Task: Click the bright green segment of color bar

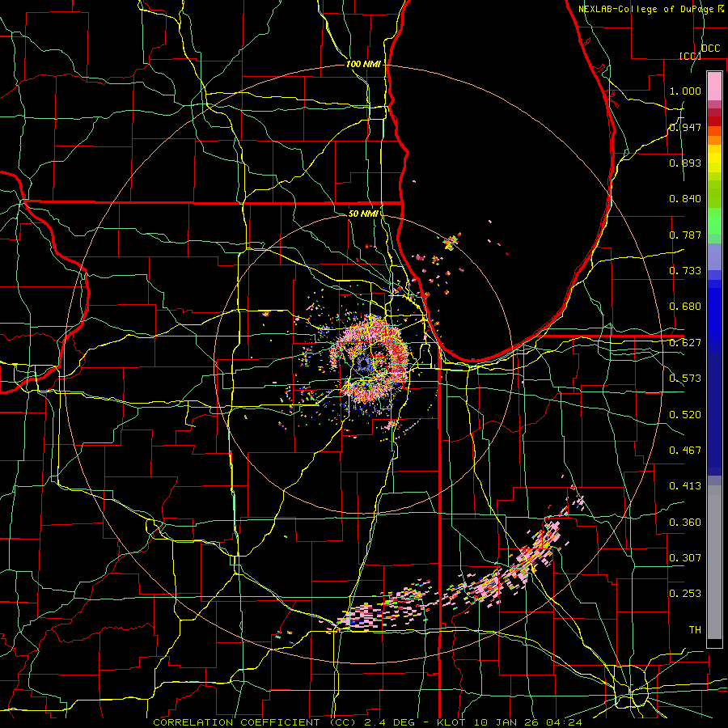Action: tap(714, 222)
